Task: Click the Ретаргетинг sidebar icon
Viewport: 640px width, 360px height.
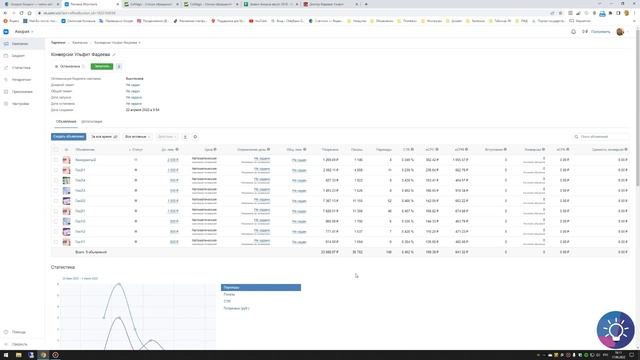Action: tap(6, 80)
